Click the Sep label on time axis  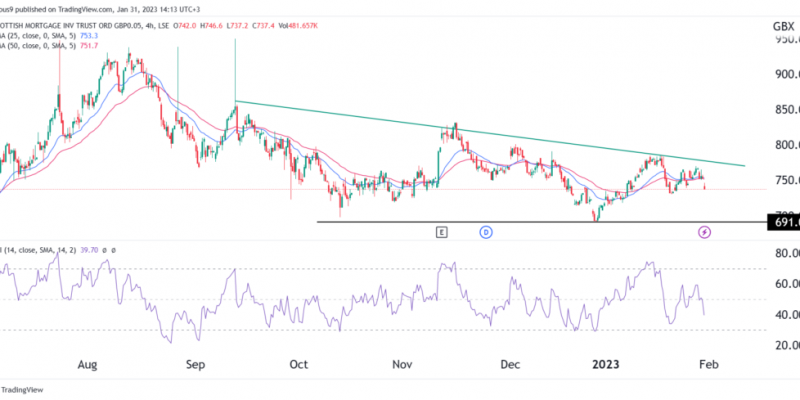point(196,365)
